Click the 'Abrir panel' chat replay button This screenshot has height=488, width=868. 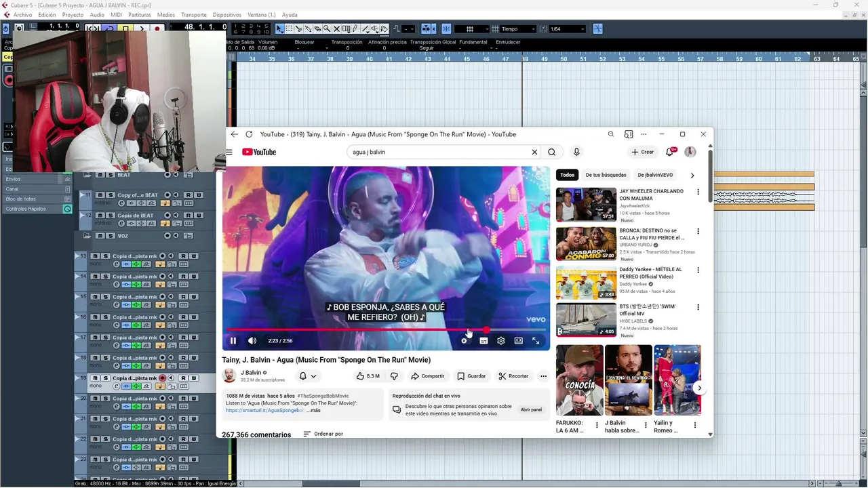coord(531,410)
